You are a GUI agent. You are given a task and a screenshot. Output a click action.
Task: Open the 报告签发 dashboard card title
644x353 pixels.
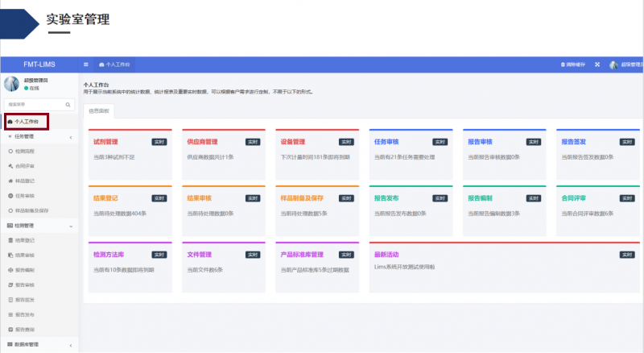[574, 142]
